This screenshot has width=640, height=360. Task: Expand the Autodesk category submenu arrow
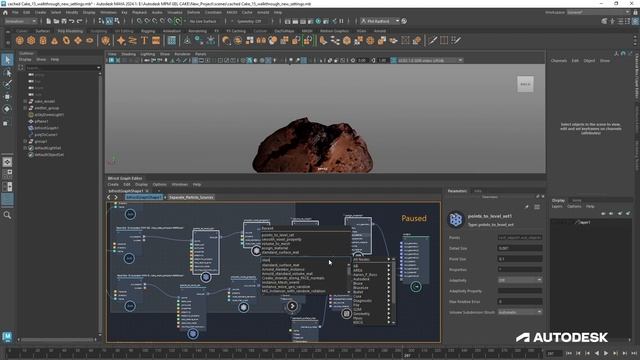coord(389,279)
